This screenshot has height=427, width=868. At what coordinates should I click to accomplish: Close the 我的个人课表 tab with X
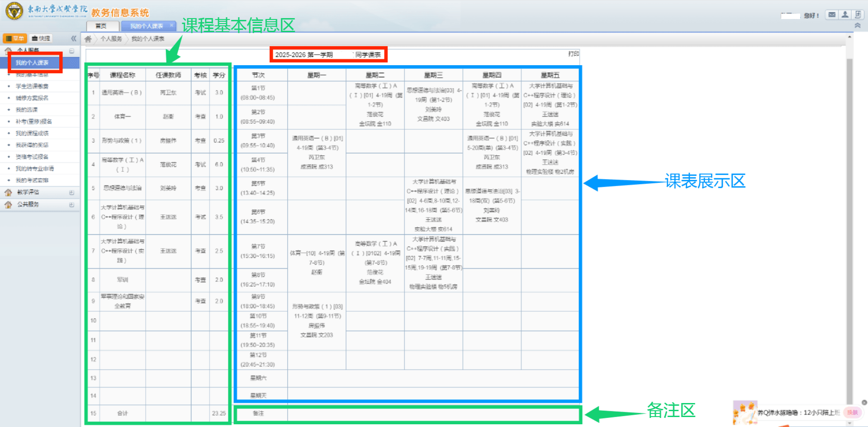(171, 26)
